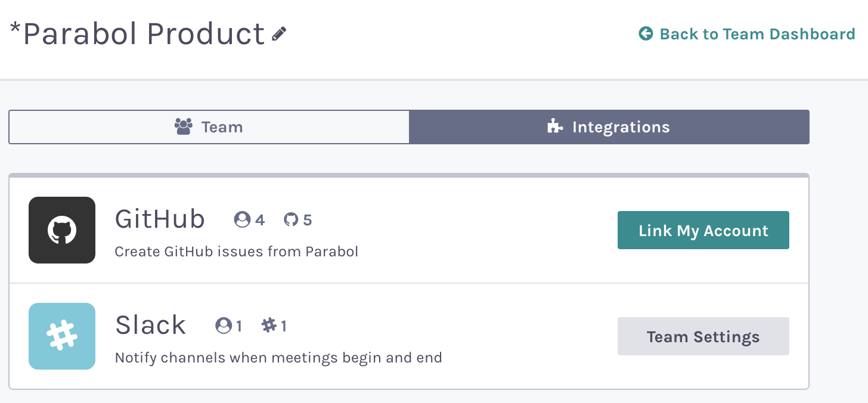Click the GitHub linked users count icon
Image resolution: width=868 pixels, height=403 pixels.
242,220
